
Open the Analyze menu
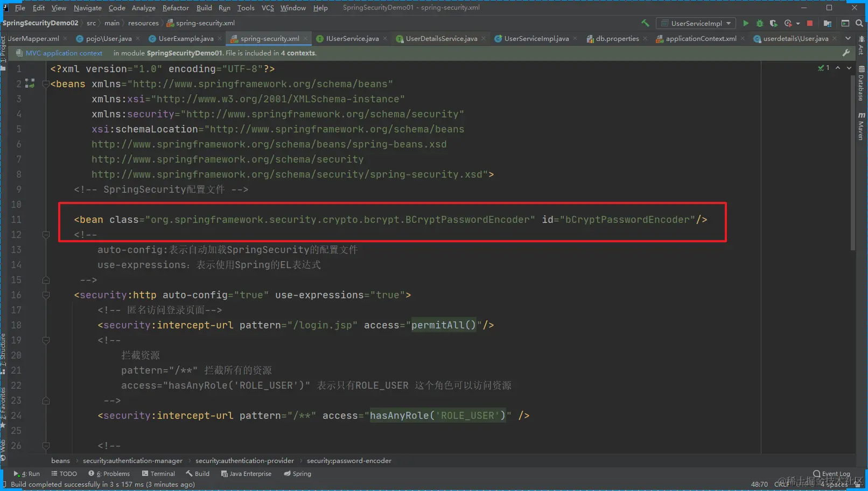coord(144,8)
